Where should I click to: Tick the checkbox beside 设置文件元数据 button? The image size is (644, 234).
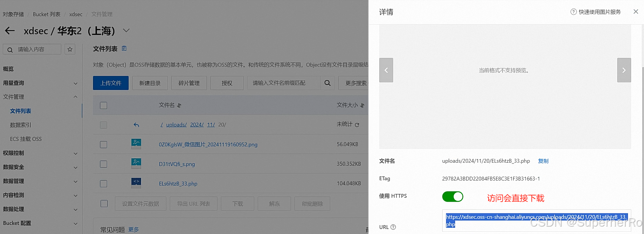click(x=104, y=204)
